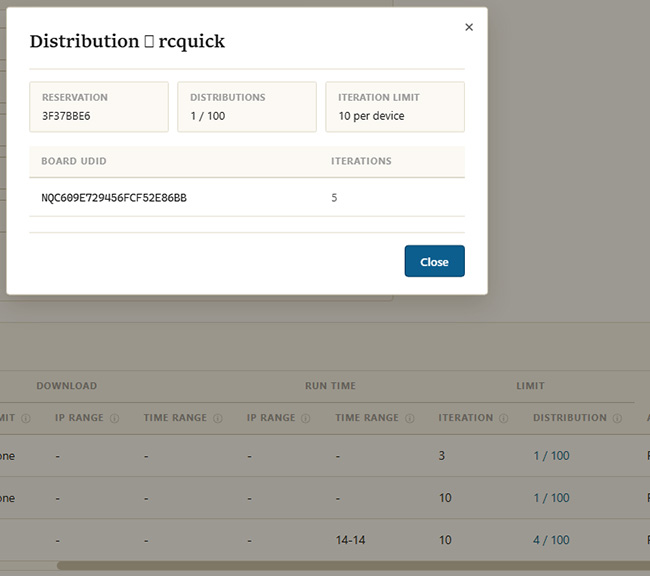This screenshot has width=650, height=576.
Task: Click the LIMIT group header
Action: (x=530, y=386)
